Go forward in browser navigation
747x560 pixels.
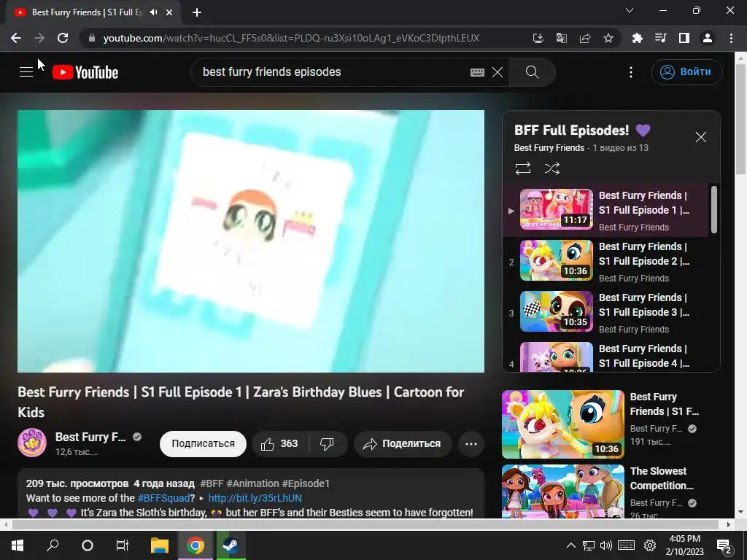tap(39, 38)
